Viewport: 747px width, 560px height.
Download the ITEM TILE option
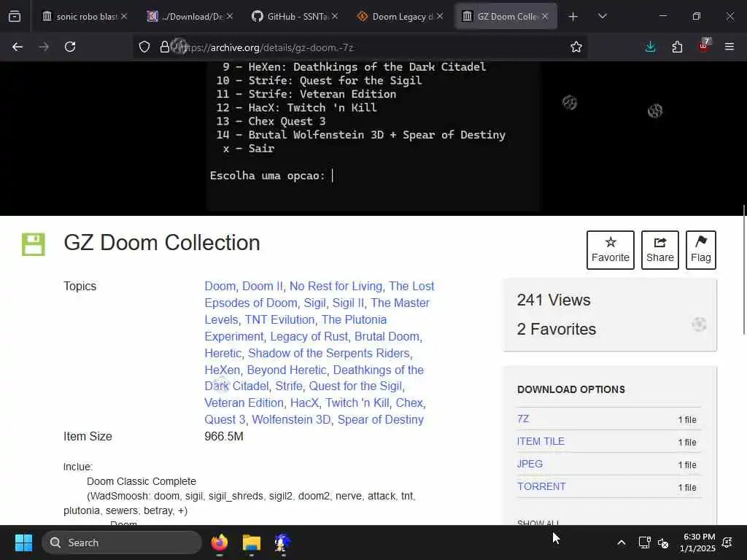coord(541,441)
